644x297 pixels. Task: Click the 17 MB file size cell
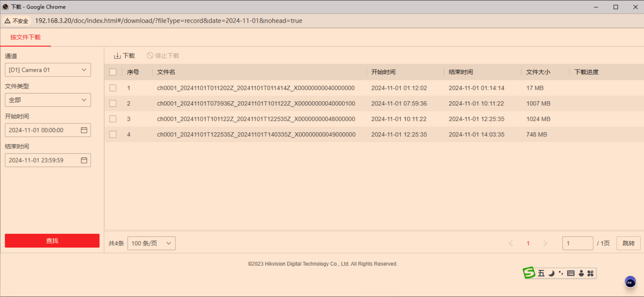pos(535,88)
